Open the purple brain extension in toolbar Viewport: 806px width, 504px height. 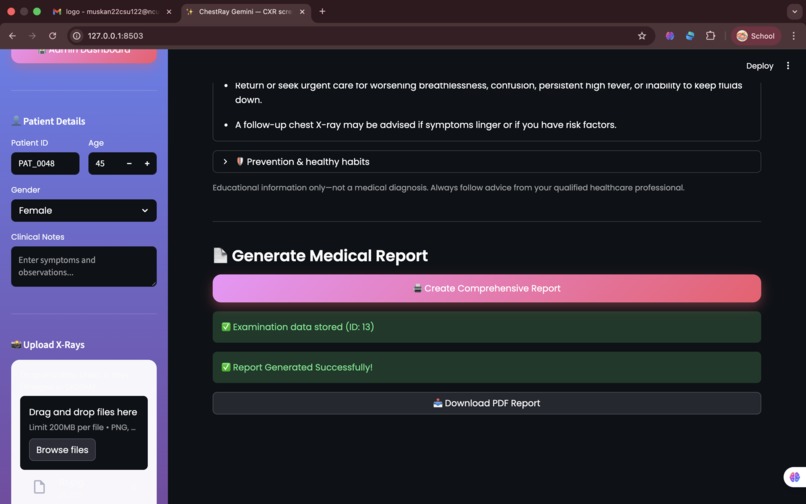(x=670, y=36)
